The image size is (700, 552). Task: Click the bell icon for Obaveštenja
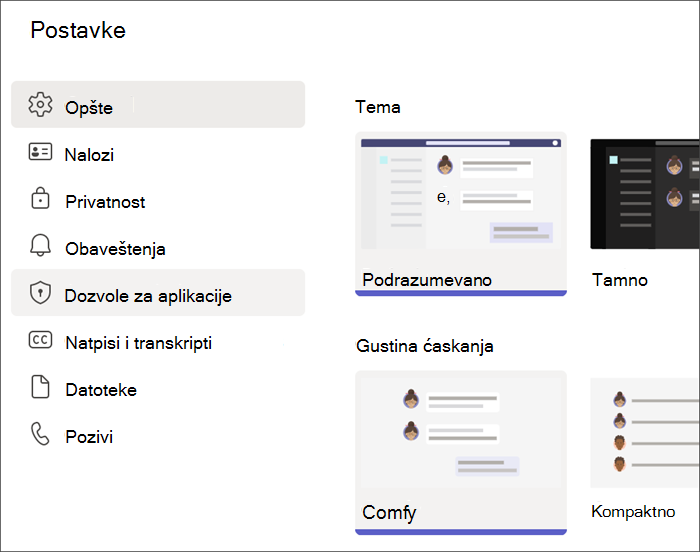click(40, 245)
